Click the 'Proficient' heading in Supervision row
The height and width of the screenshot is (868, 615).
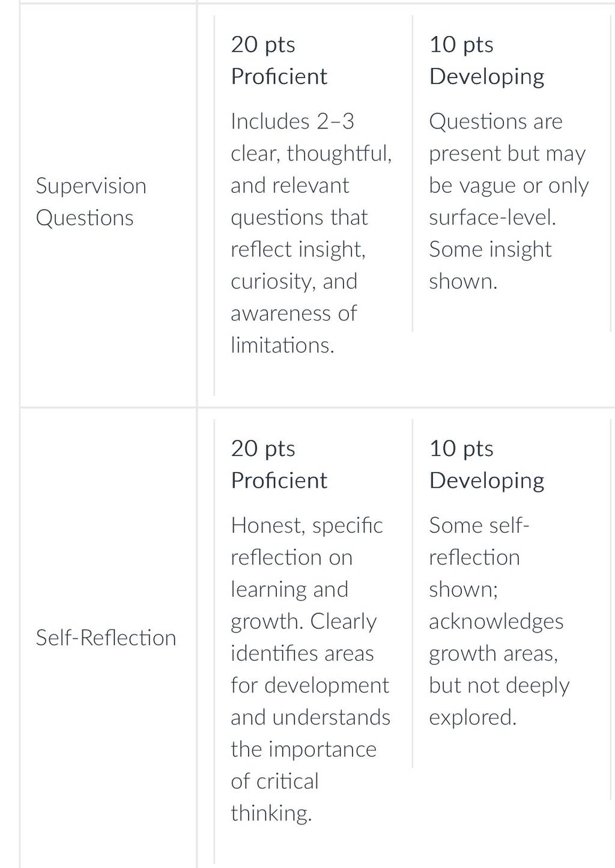tap(279, 77)
